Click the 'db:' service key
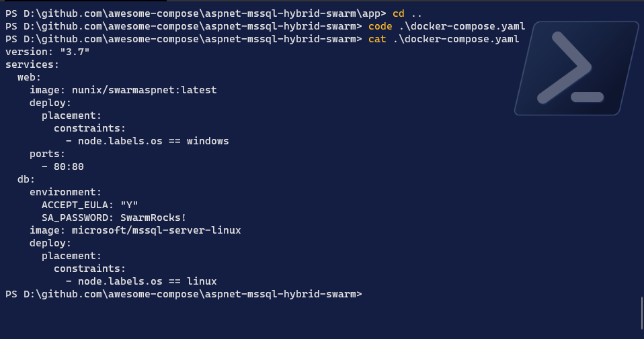The height and width of the screenshot is (339, 644). click(x=26, y=179)
